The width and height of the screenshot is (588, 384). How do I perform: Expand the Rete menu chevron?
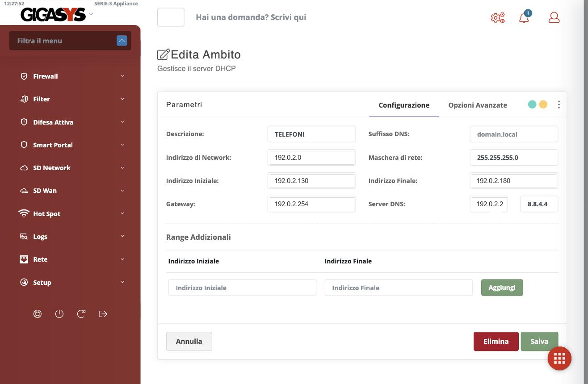122,259
